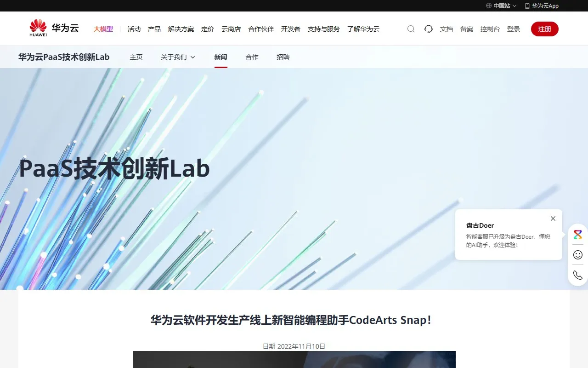Click the 大模型 highlighted link
This screenshot has width=588, height=368.
click(x=103, y=29)
